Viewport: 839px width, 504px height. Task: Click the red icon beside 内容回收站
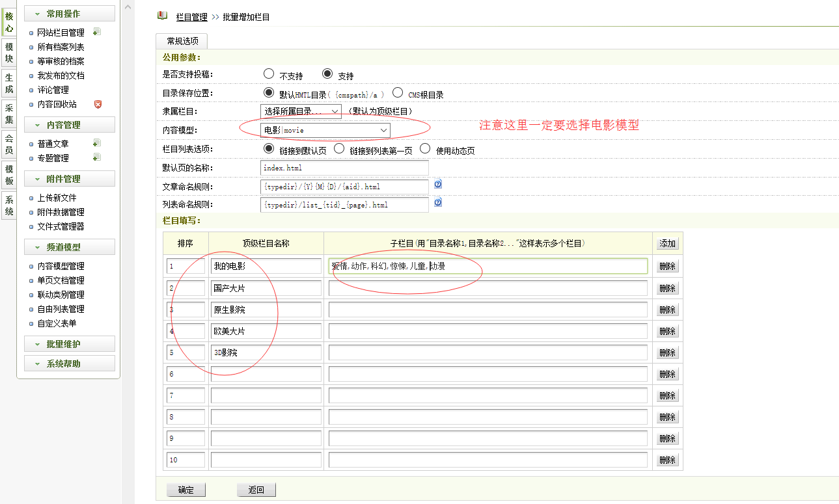pyautogui.click(x=98, y=104)
